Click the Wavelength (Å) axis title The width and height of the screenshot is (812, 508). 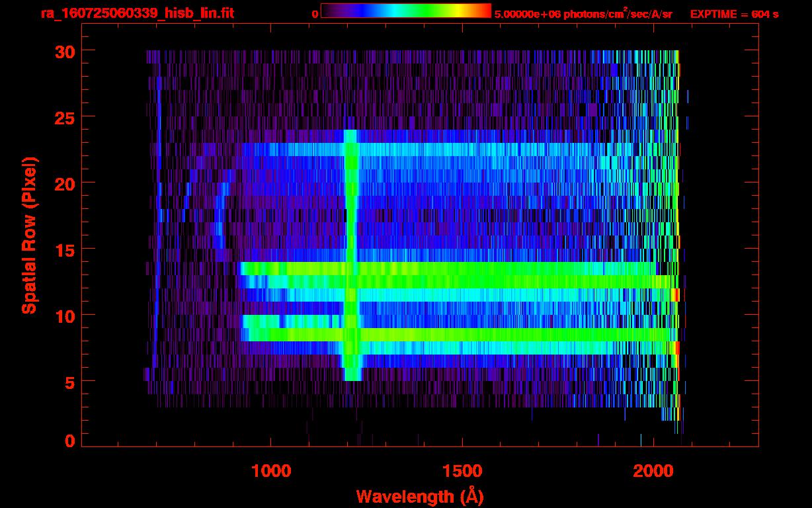[419, 496]
